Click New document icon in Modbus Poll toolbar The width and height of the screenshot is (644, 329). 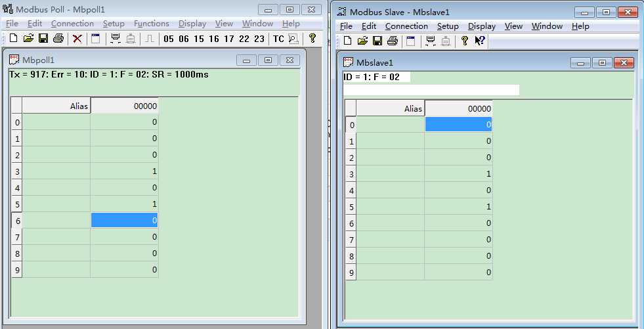(13, 39)
